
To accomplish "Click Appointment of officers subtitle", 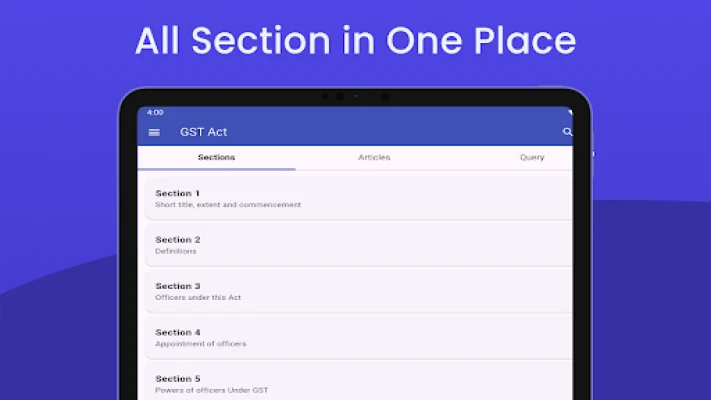I will click(x=200, y=344).
